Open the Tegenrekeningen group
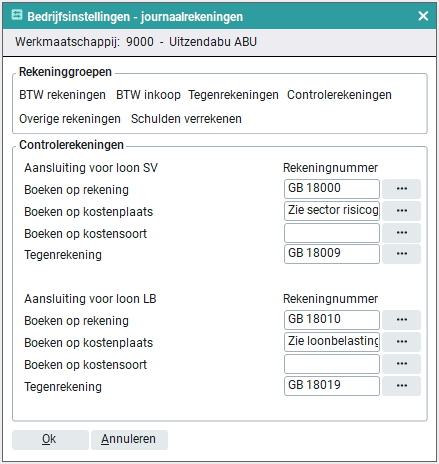The image size is (439, 464). click(x=233, y=95)
